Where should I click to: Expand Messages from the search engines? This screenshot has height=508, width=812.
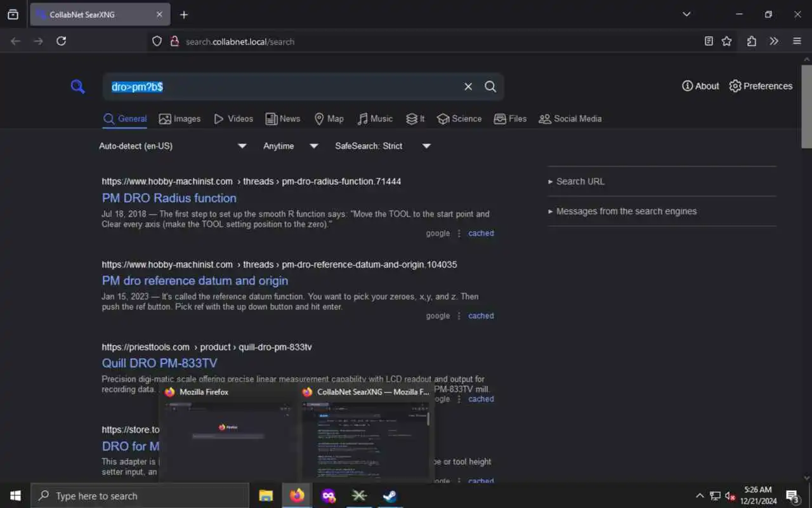point(622,211)
